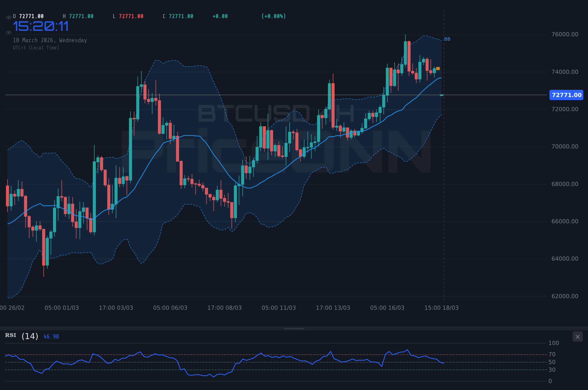Click the (+0.00%) percentage change

point(274,16)
